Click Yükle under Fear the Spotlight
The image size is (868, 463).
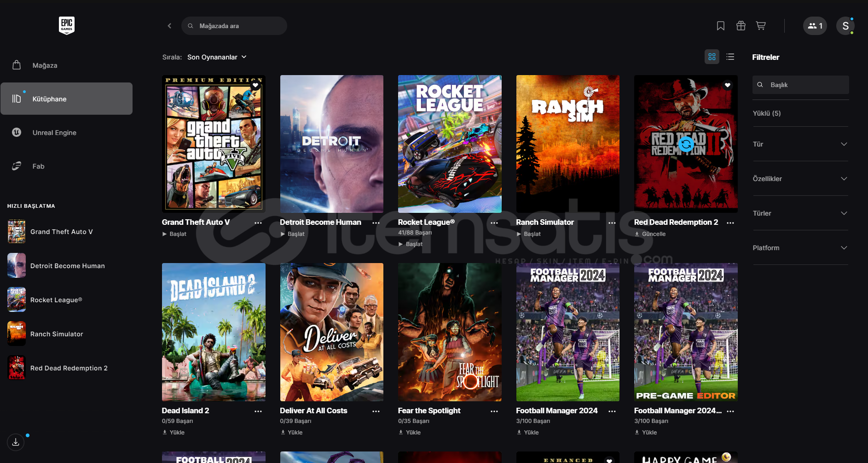tap(410, 433)
